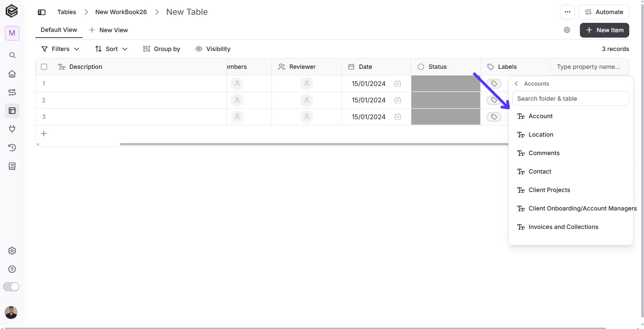Open view settings gear near New Item
Image resolution: width=644 pixels, height=329 pixels.
(x=567, y=30)
